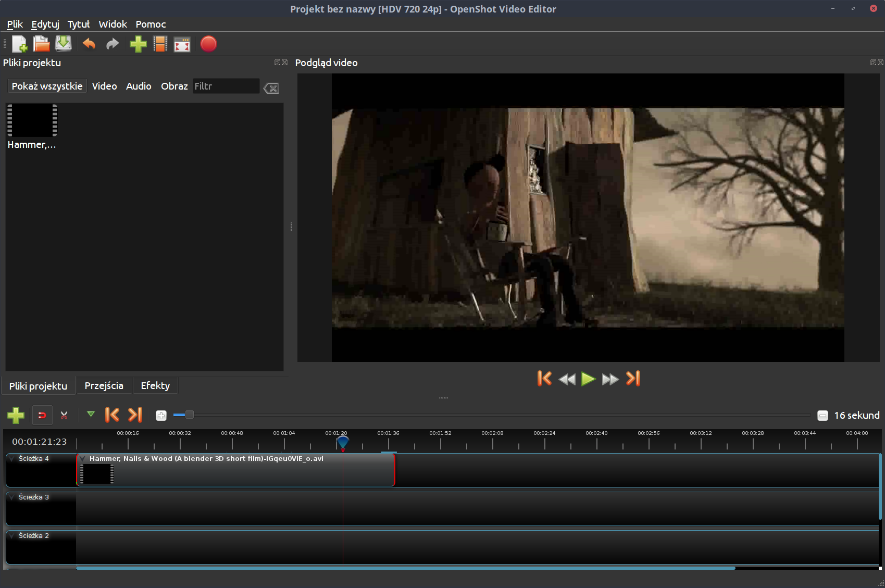Click the video preview frame
This screenshot has height=588, width=885.
(588, 218)
